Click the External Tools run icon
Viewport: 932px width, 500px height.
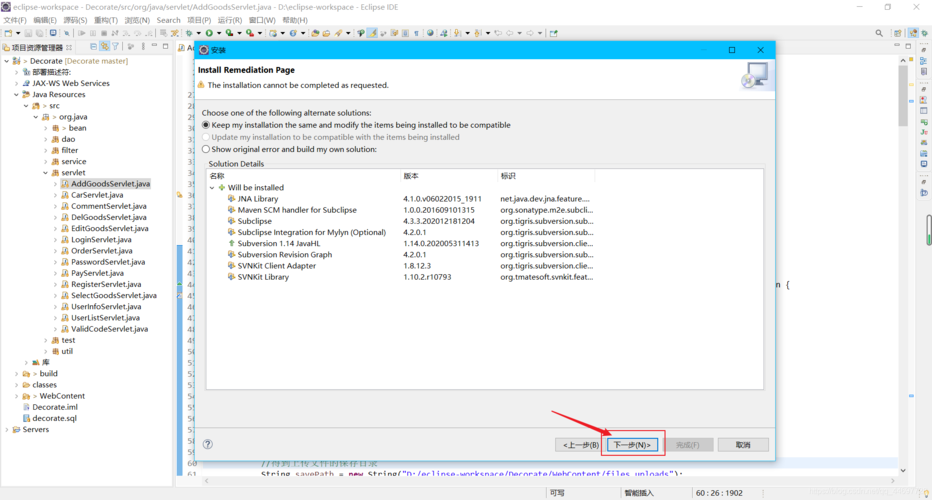tap(250, 33)
